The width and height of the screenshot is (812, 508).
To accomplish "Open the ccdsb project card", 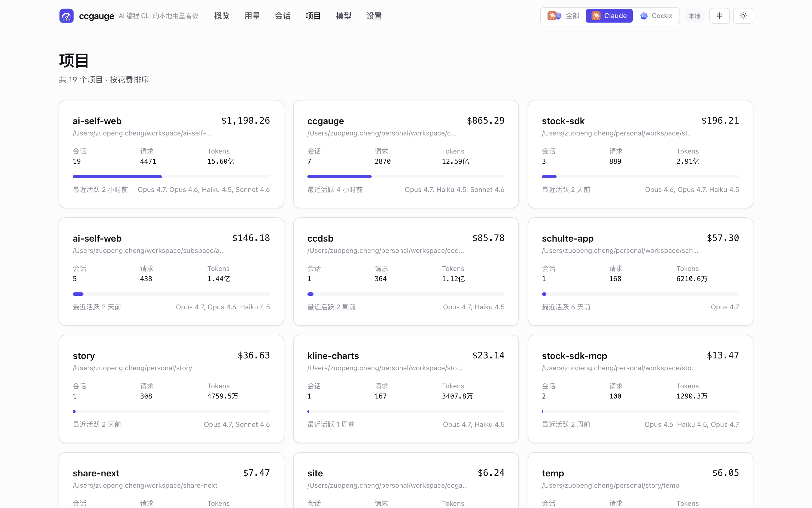I will click(x=406, y=271).
